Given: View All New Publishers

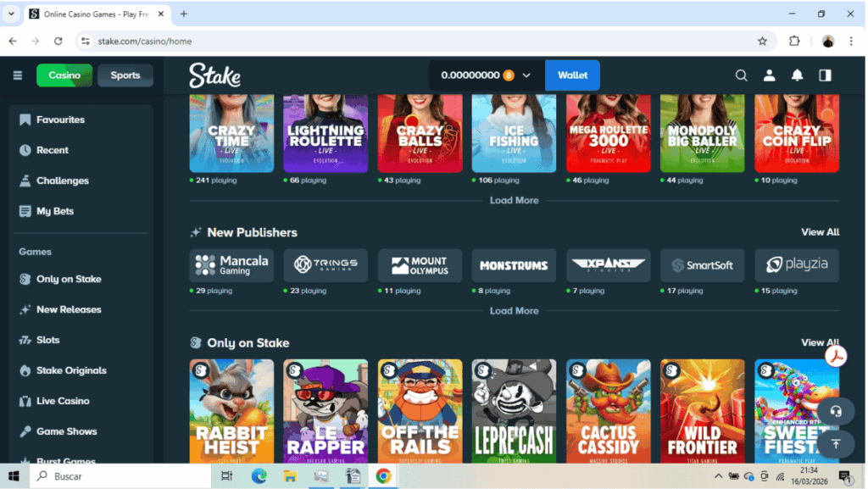Looking at the screenshot, I should point(820,232).
